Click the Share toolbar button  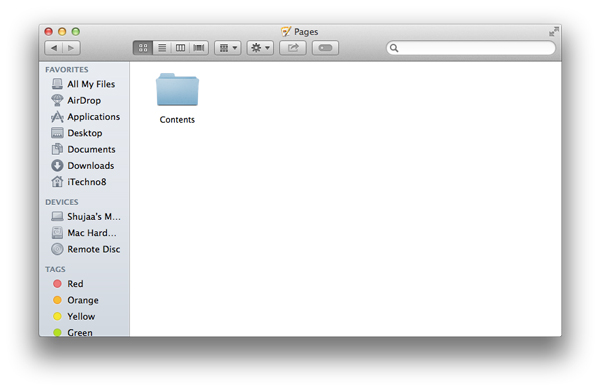(x=293, y=48)
